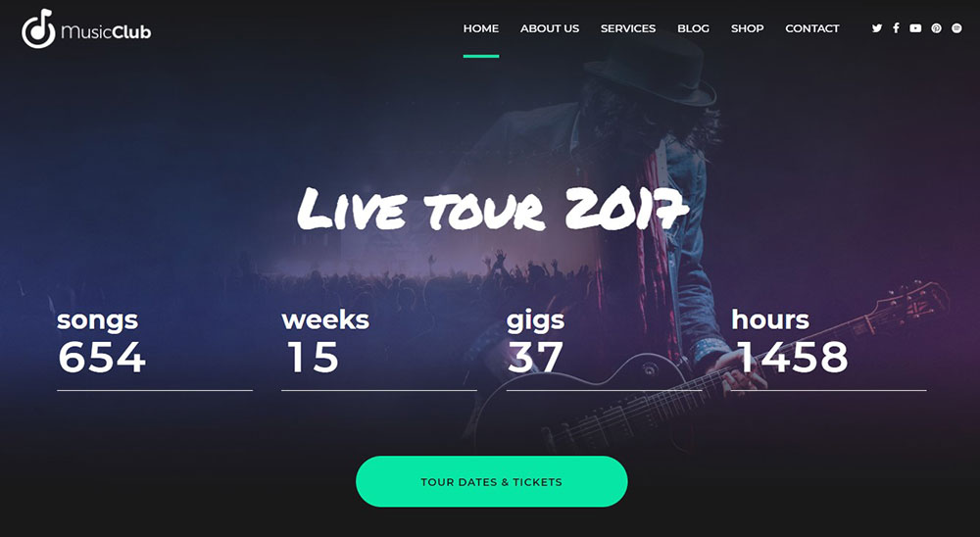The height and width of the screenshot is (537, 980).
Task: Open the YouTube channel icon
Action: point(915,28)
